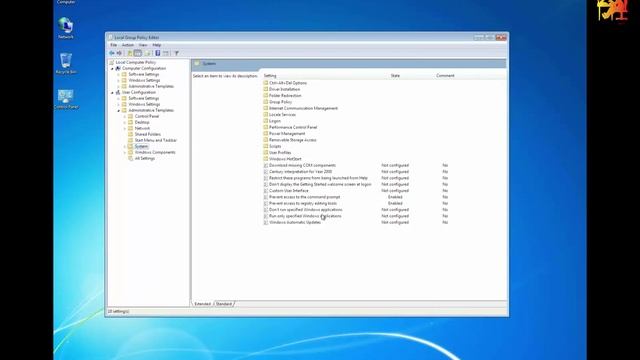Click the Internet Communication Management folder icon

266,108
